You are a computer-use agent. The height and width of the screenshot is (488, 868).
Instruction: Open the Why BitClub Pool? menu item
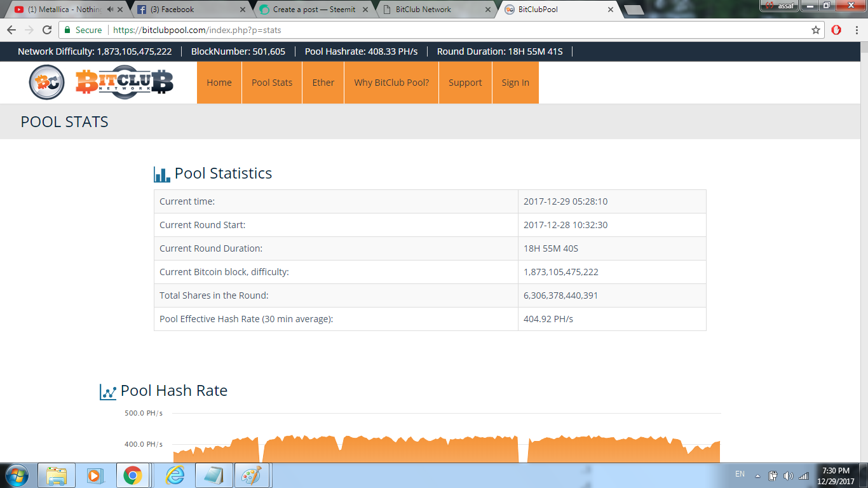391,83
